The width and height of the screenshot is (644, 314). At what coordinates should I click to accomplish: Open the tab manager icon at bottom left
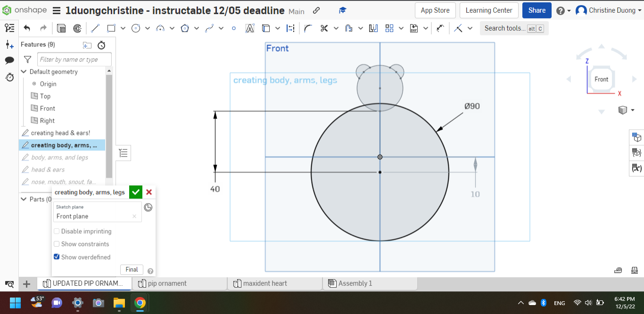(9, 284)
